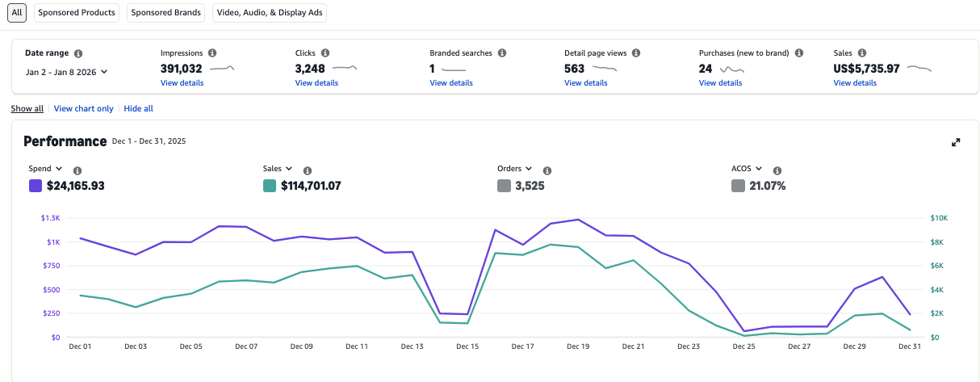Click the View chart only link
The image size is (980, 382).
[83, 108]
